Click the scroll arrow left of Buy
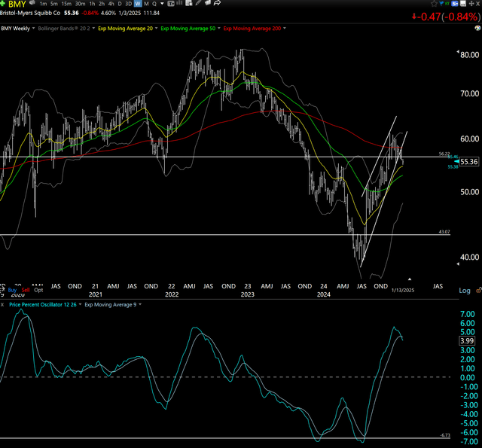The width and height of the screenshot is (482, 448). pyautogui.click(x=2, y=290)
